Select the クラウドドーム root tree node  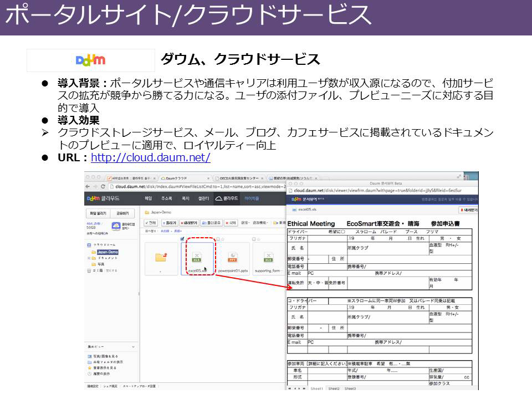pyautogui.click(x=102, y=245)
